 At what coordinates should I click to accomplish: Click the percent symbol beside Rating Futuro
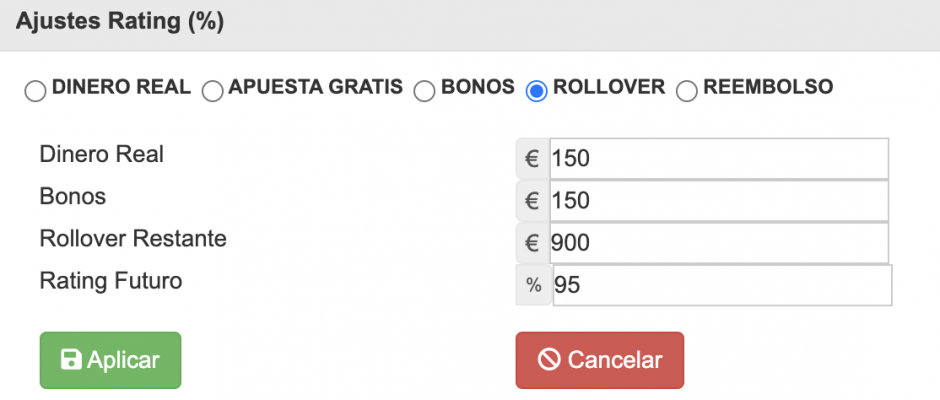coord(533,285)
